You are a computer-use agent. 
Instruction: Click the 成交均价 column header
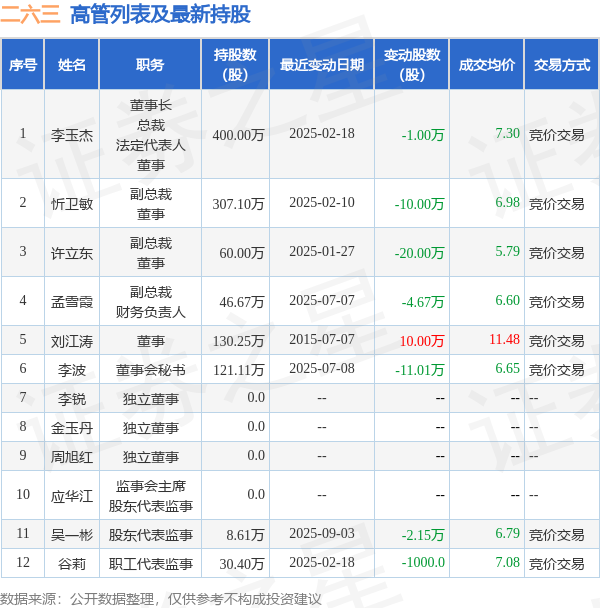(x=487, y=64)
